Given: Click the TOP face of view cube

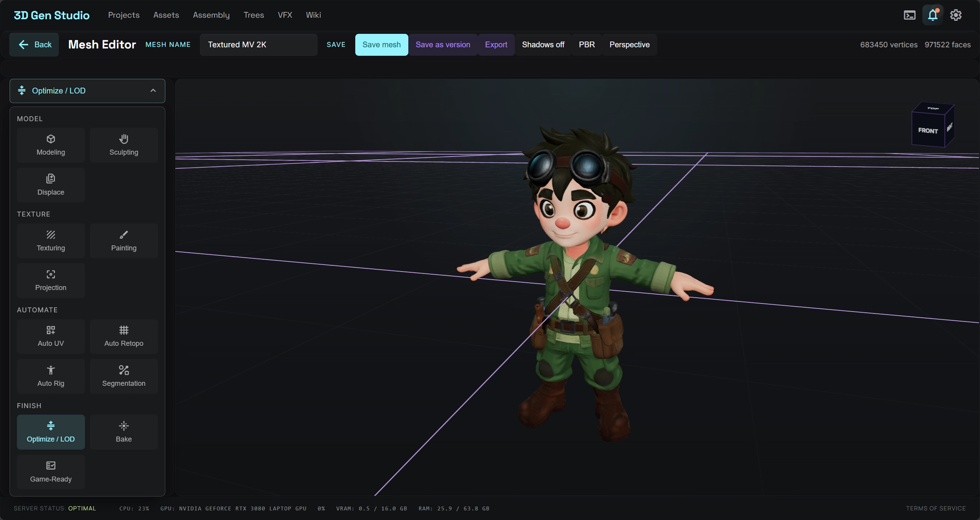Looking at the screenshot, I should click(x=933, y=108).
